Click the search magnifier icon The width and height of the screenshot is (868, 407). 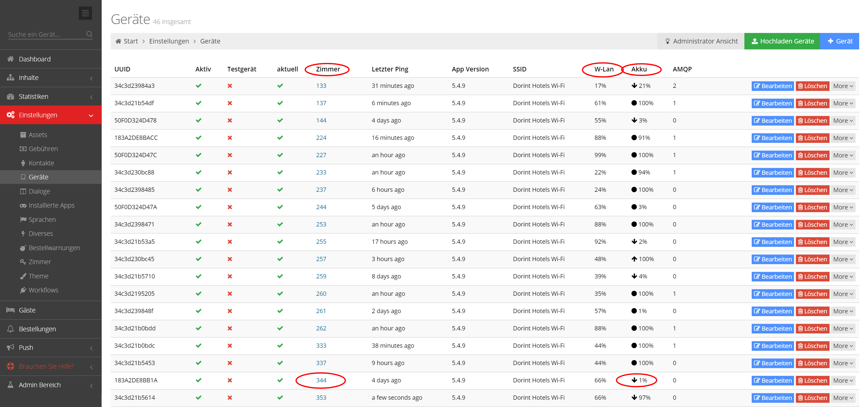click(89, 34)
